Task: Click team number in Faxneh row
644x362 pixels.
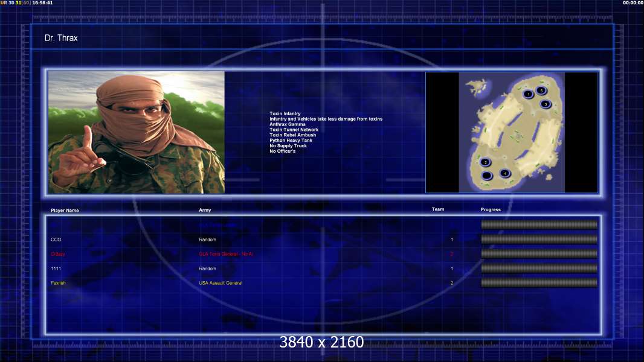Action: (452, 283)
